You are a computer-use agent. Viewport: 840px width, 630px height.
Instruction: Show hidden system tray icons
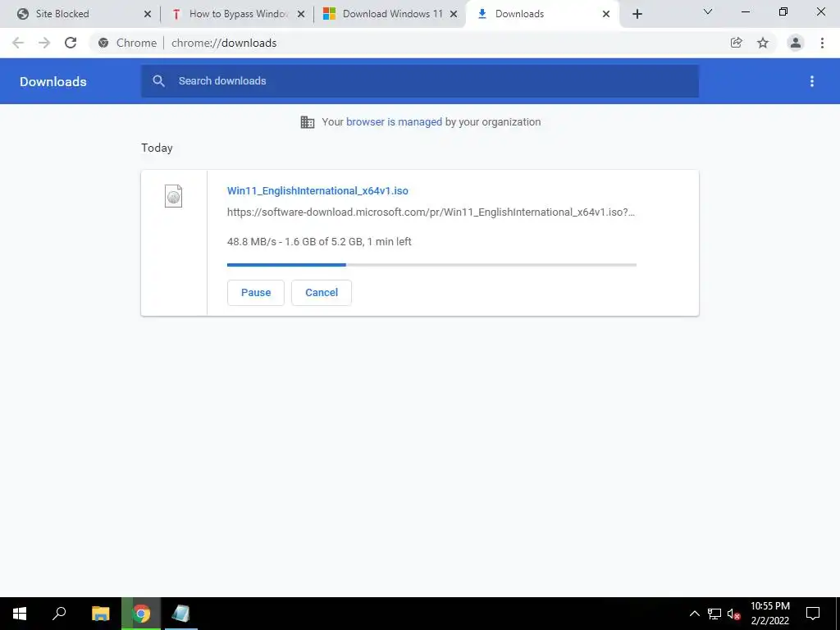[694, 614]
